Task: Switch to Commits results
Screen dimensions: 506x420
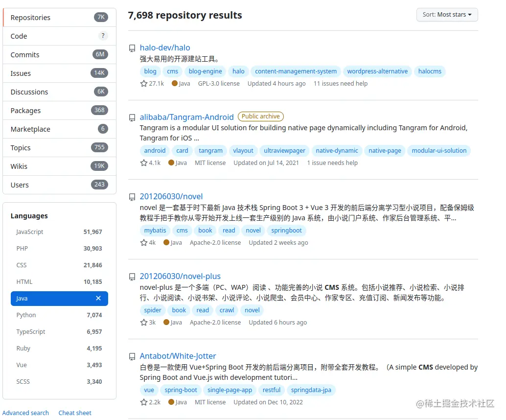Action: point(59,54)
